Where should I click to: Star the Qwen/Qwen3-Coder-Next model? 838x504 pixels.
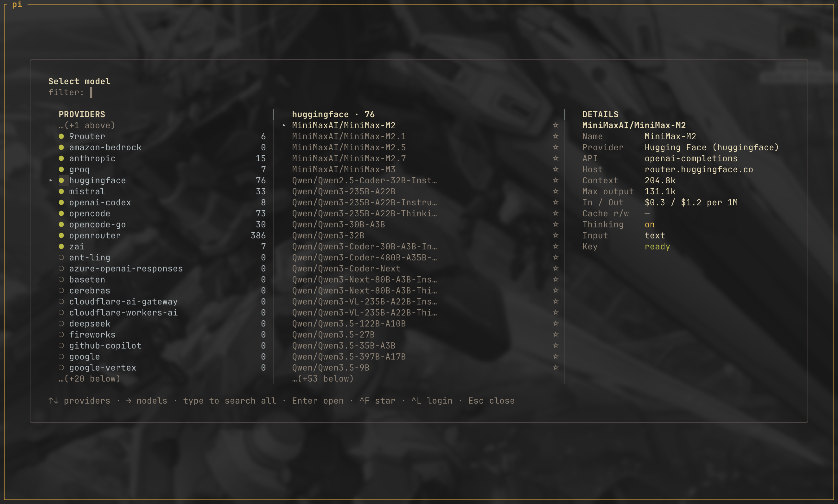click(x=555, y=268)
